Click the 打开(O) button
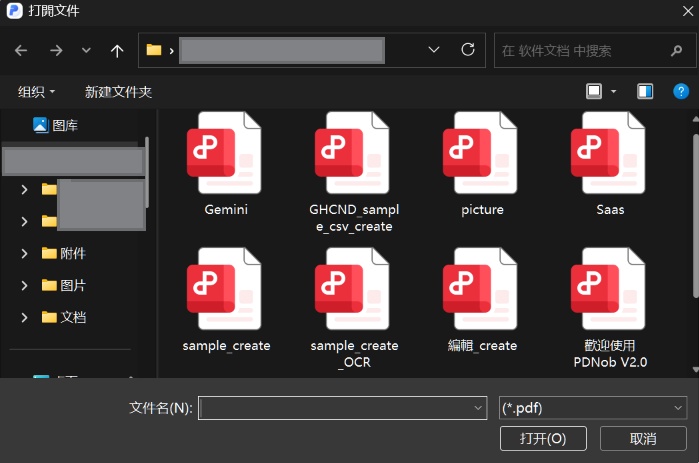The image size is (699, 463). [x=543, y=438]
